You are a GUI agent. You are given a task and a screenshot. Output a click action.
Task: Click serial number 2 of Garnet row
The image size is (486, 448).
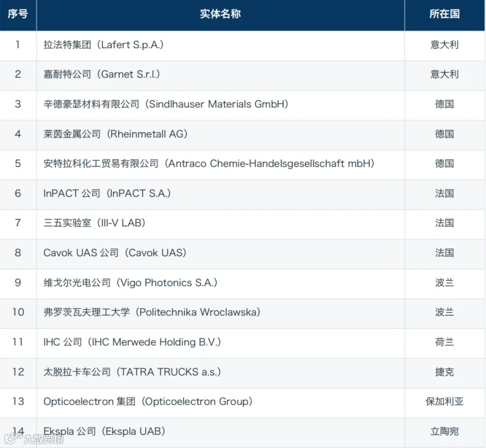pyautogui.click(x=18, y=75)
